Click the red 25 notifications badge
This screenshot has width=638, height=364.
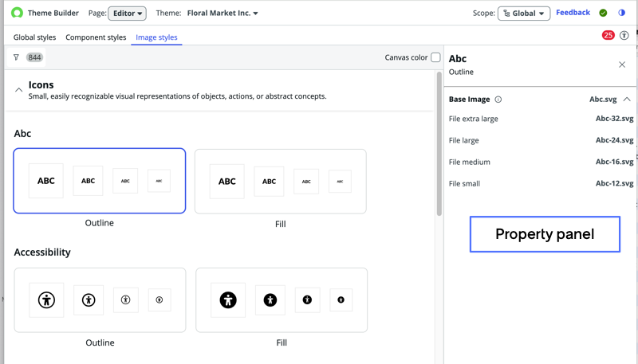[608, 35]
